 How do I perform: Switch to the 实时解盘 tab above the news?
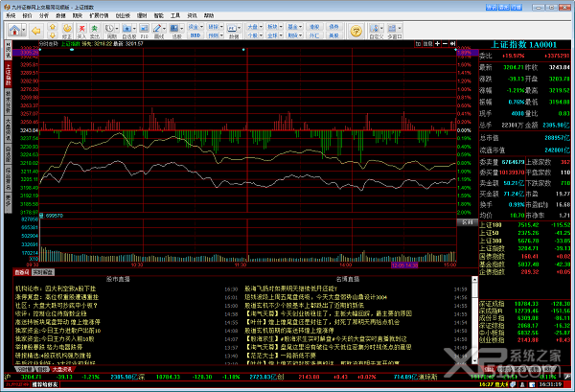[43, 272]
